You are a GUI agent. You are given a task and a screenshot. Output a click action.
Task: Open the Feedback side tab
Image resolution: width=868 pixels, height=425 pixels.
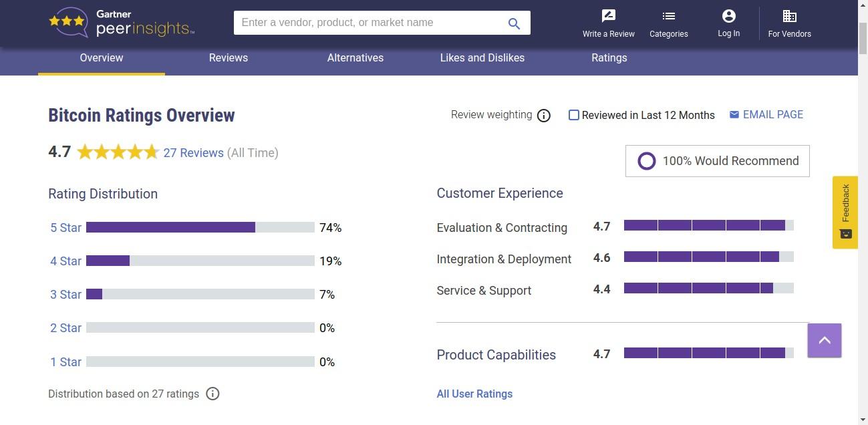(845, 212)
